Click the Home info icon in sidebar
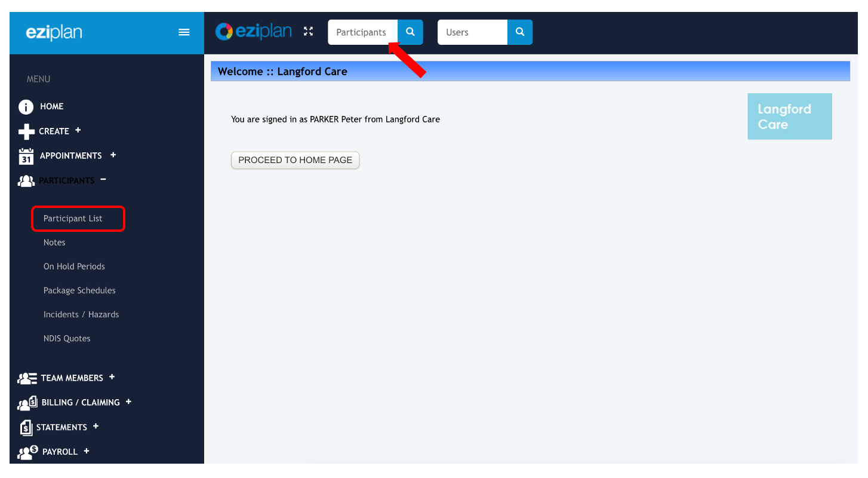 26,107
